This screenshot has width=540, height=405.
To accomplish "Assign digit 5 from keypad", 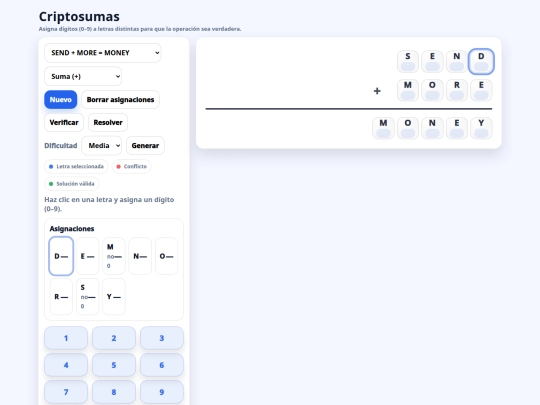I will click(x=114, y=365).
